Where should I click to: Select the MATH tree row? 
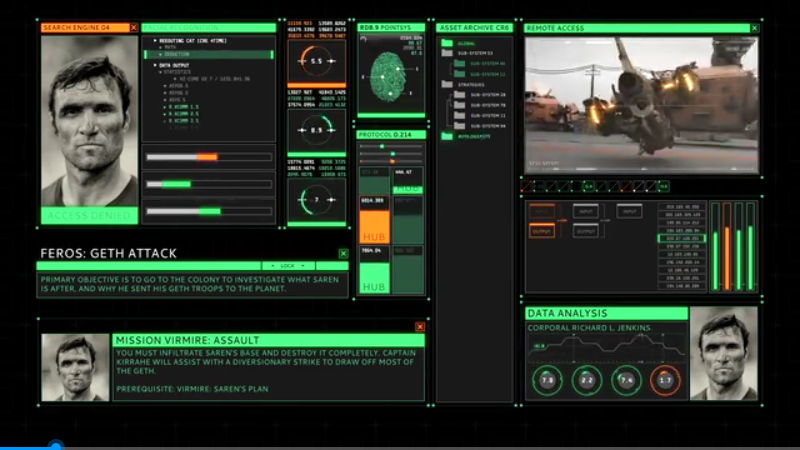[x=168, y=47]
